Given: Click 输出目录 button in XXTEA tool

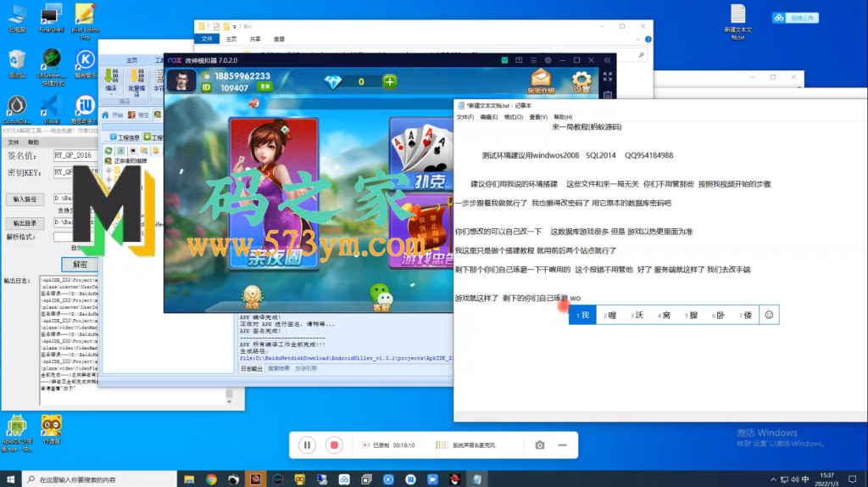Looking at the screenshot, I should 25,223.
